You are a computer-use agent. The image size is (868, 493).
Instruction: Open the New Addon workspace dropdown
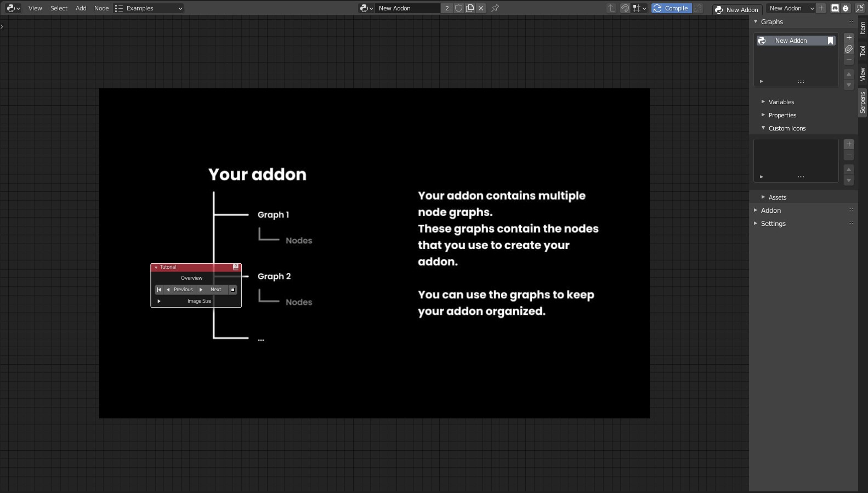791,8
